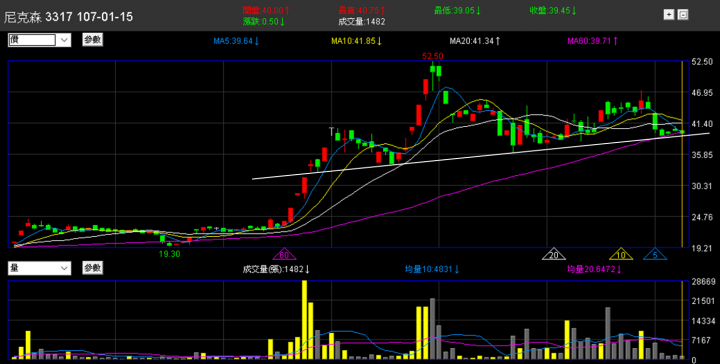Click the 21501 volume axis label

point(702,301)
